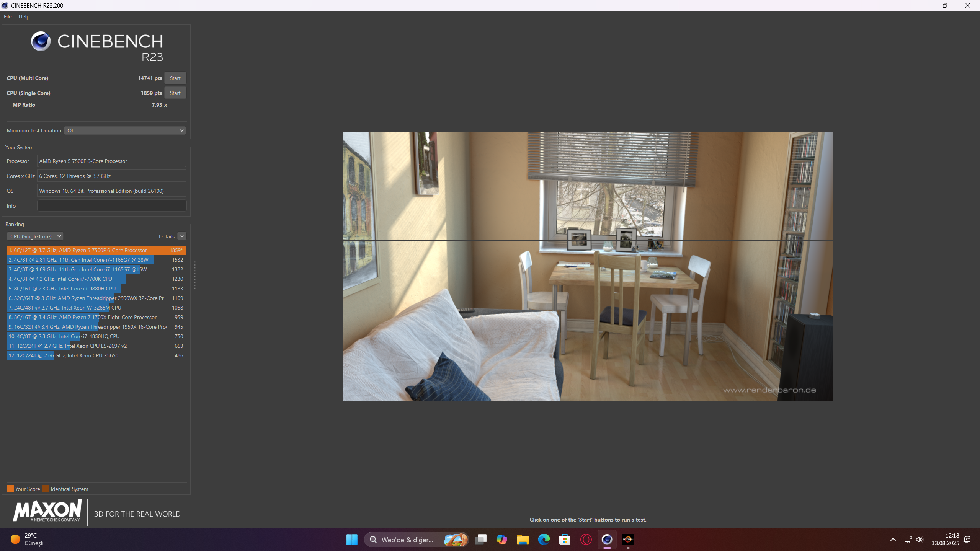
Task: Select the Xeon E5-2697 v2 ranking row
Action: pyautogui.click(x=96, y=346)
